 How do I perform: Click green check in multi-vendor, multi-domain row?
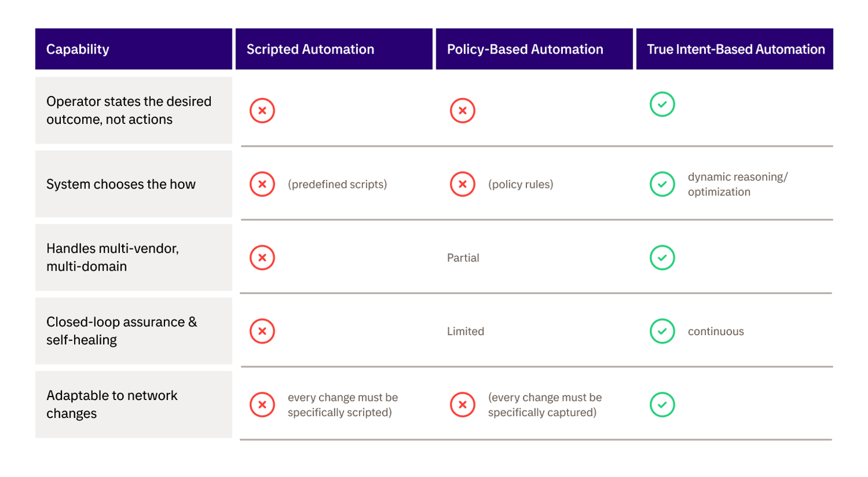662,258
